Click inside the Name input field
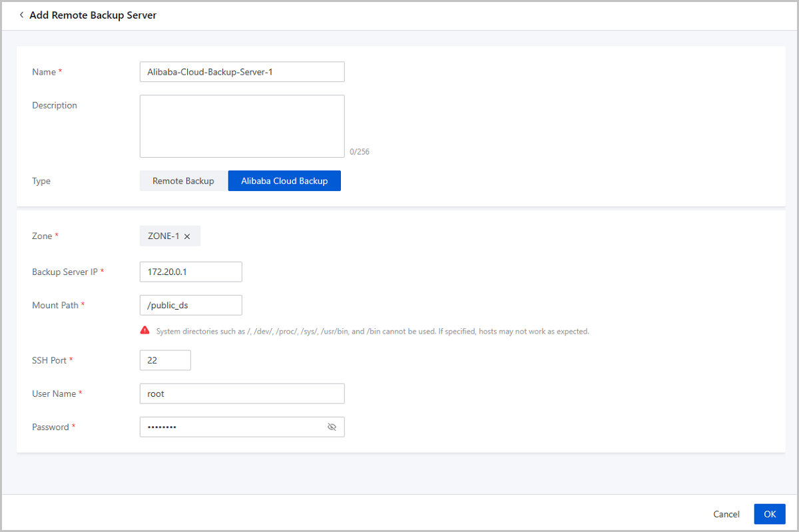799x532 pixels. pos(242,71)
